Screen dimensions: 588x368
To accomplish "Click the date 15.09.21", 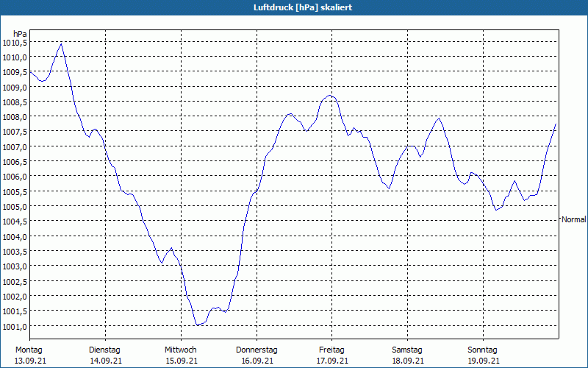I will point(182,361).
